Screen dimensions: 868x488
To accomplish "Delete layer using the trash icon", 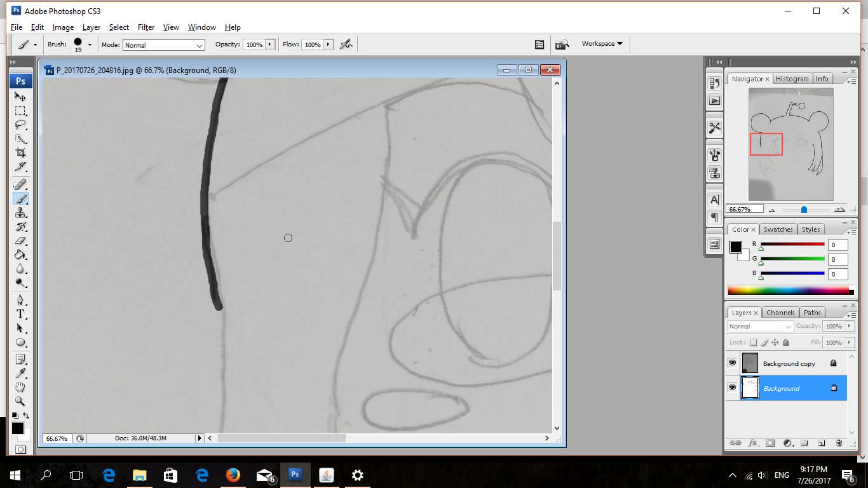I will pos(838,443).
